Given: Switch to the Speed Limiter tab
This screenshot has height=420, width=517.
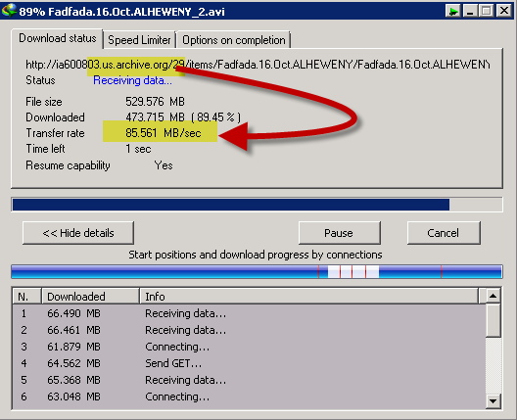Looking at the screenshot, I should point(139,40).
